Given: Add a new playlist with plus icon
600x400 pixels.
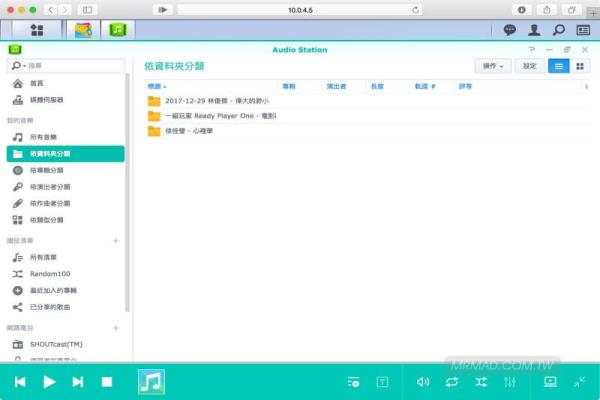Looking at the screenshot, I should coord(116,241).
